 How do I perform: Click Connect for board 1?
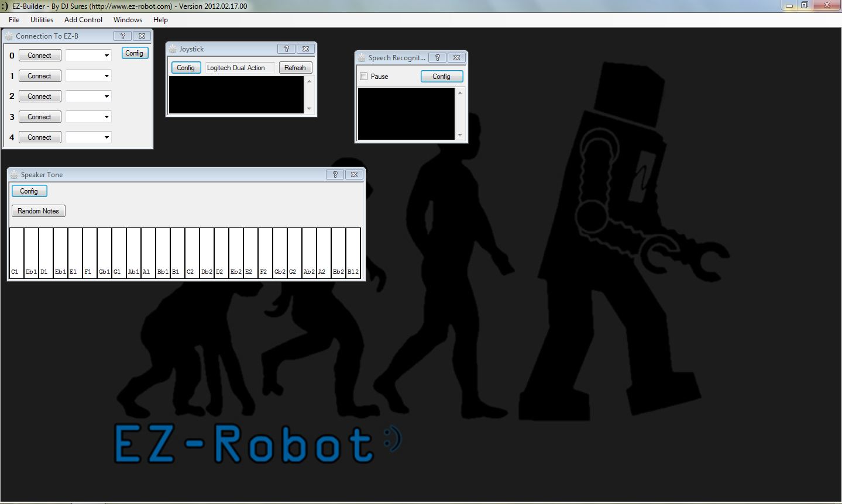coord(40,76)
